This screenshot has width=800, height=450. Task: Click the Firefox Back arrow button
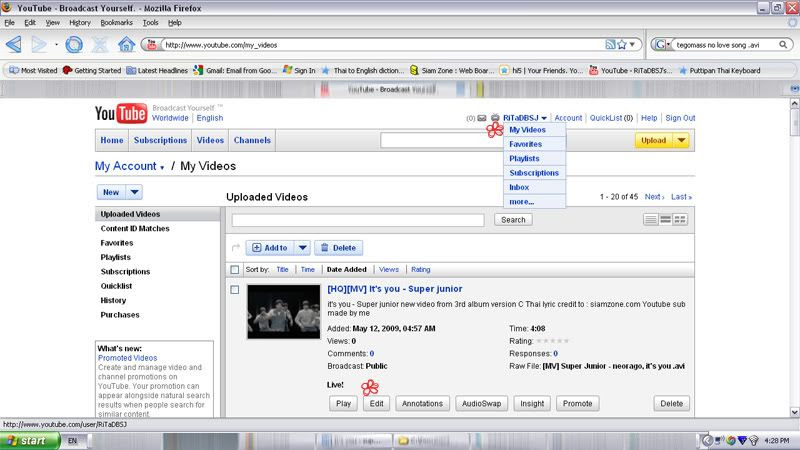(x=14, y=45)
